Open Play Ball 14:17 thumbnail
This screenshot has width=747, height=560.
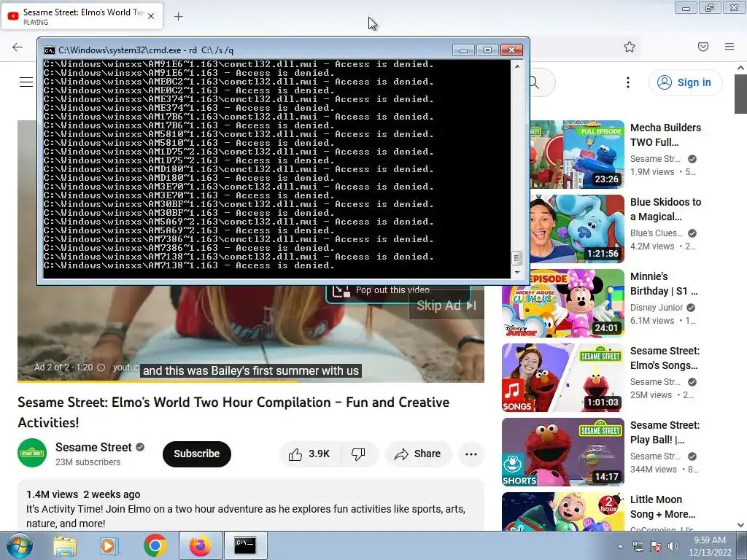(563, 451)
